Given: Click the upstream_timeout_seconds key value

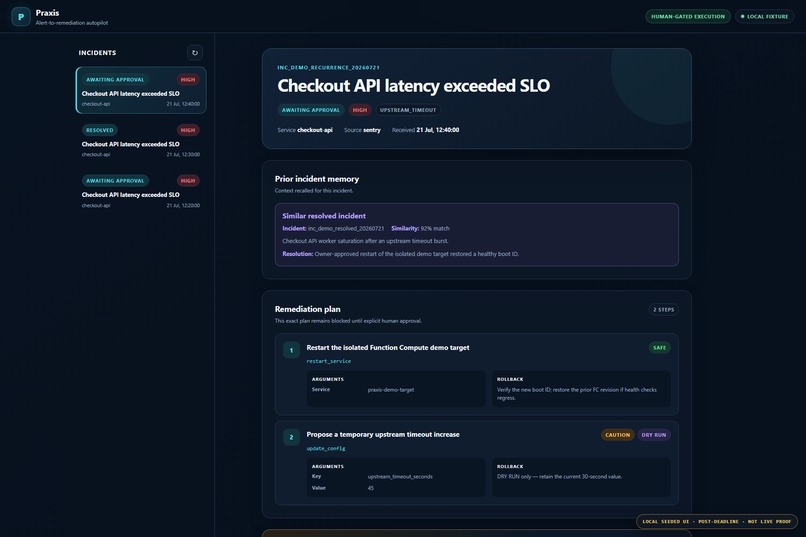Looking at the screenshot, I should [400, 476].
